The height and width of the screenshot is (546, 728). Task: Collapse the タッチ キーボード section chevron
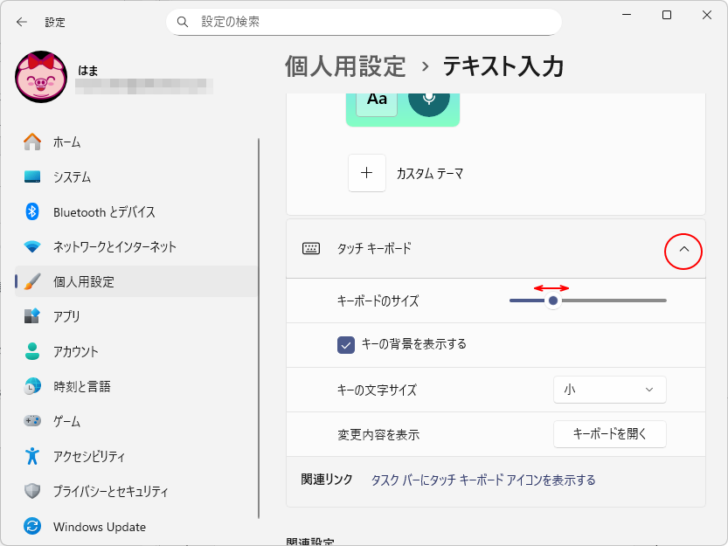tap(683, 250)
